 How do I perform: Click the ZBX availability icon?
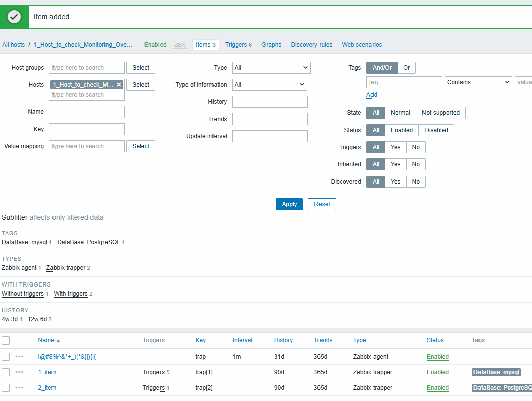click(x=180, y=45)
